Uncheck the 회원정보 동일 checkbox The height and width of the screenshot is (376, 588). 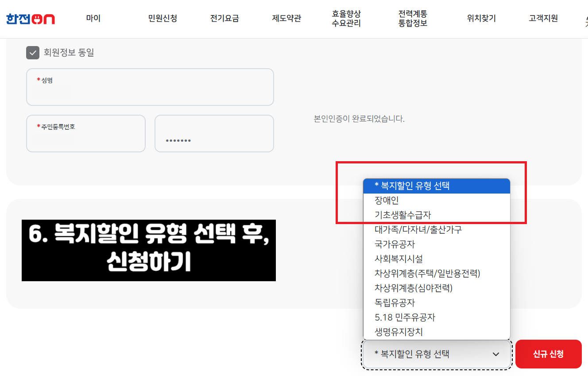[33, 52]
